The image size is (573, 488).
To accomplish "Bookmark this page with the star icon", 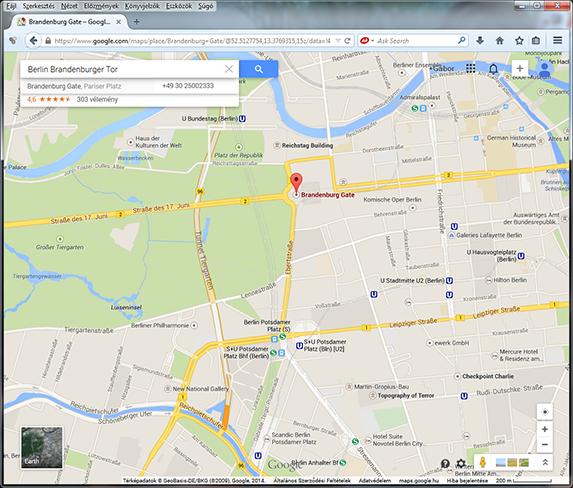I will [519, 41].
